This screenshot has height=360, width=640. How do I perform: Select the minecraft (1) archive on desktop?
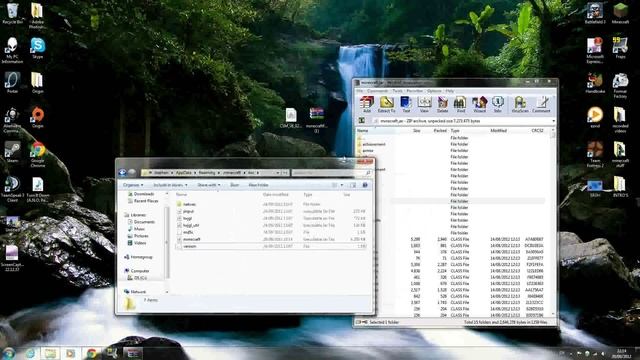coord(316,120)
